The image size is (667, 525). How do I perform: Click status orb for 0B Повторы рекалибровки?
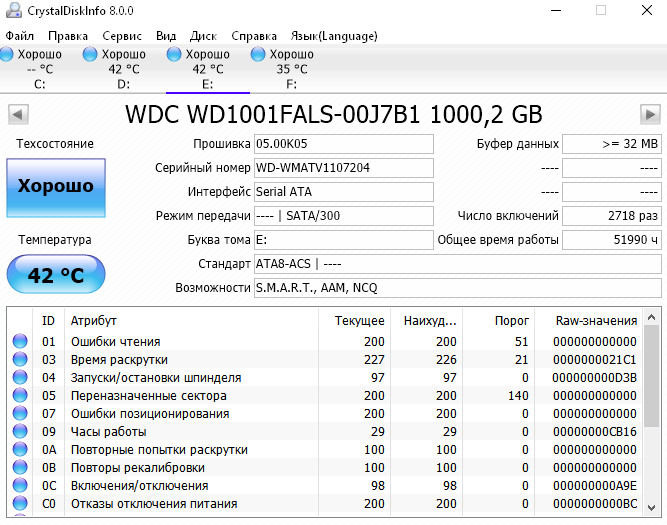[20, 467]
